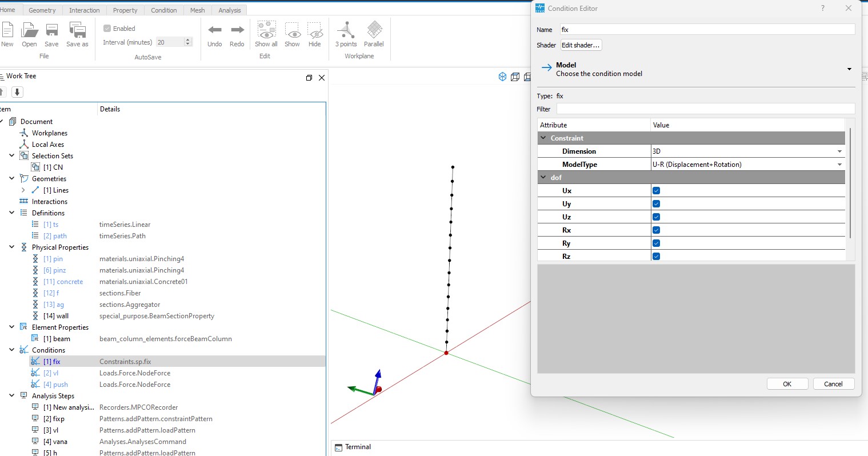Click the Terminal panel tab
Viewport: 868px width, 456px height.
353,447
